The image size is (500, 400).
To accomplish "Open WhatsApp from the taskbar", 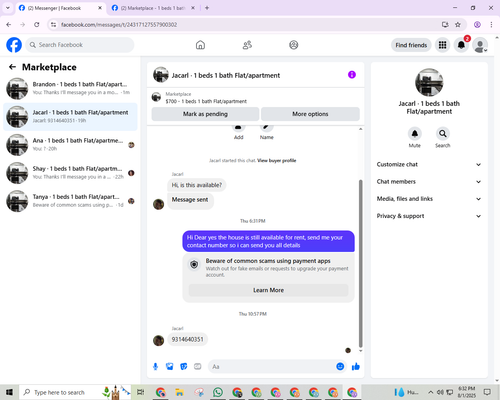I will tap(218, 392).
